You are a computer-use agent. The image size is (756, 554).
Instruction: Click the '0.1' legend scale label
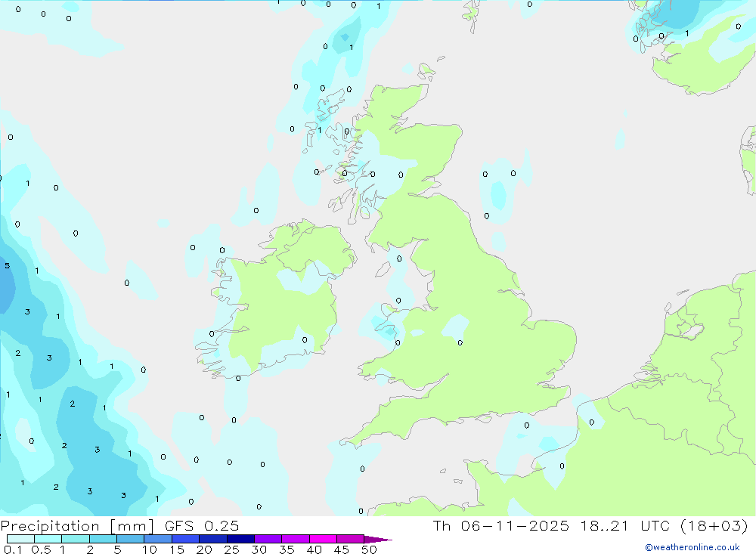coord(13,549)
